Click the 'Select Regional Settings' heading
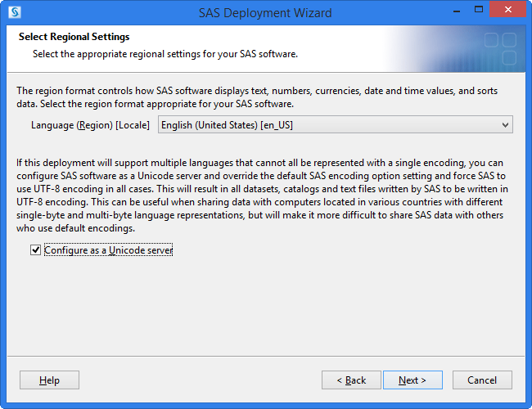This screenshot has height=409, width=532. point(74,37)
